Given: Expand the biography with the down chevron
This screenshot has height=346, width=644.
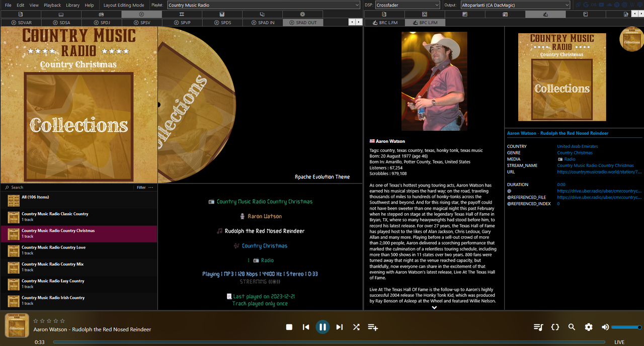Looking at the screenshot, I should click(434, 307).
